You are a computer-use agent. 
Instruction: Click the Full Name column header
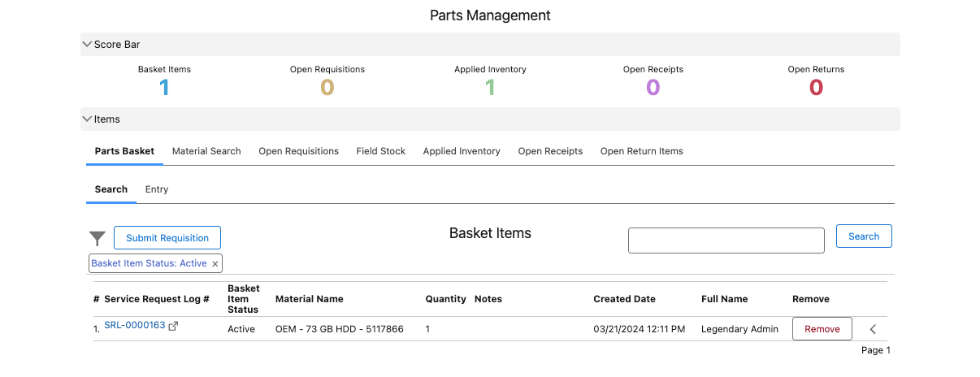[725, 299]
